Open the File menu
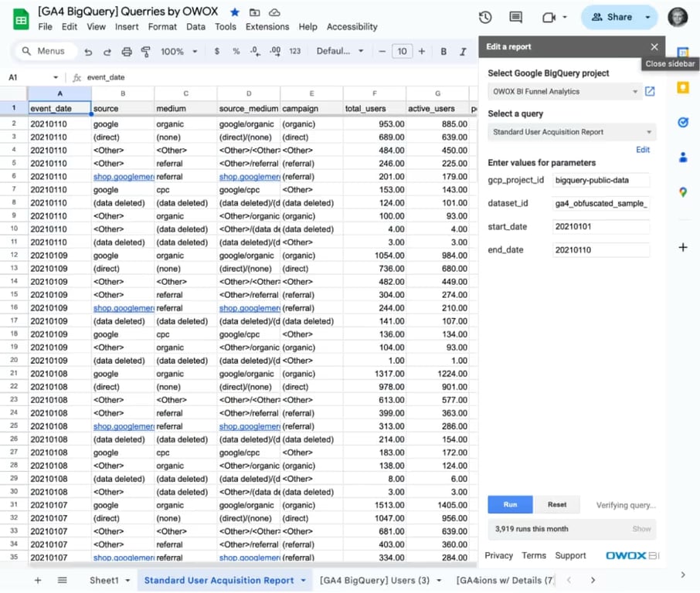The width and height of the screenshot is (700, 593). coord(45,27)
